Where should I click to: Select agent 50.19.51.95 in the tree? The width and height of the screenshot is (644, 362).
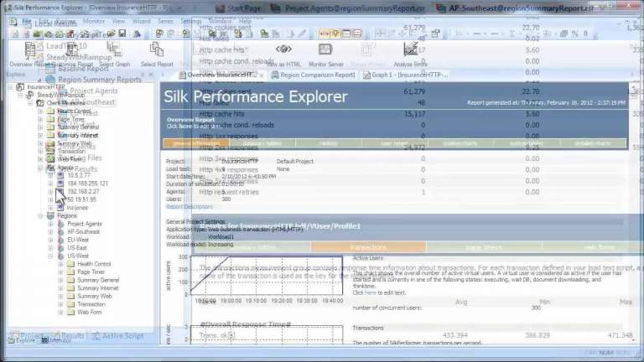coord(81,199)
